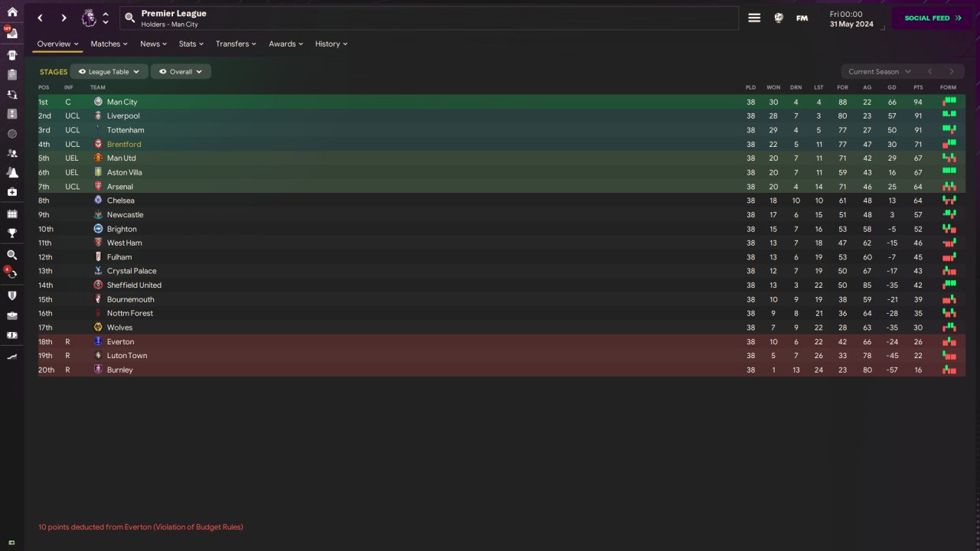
Task: Open the Scouting magnifier icon in sidebar
Action: pos(11,255)
